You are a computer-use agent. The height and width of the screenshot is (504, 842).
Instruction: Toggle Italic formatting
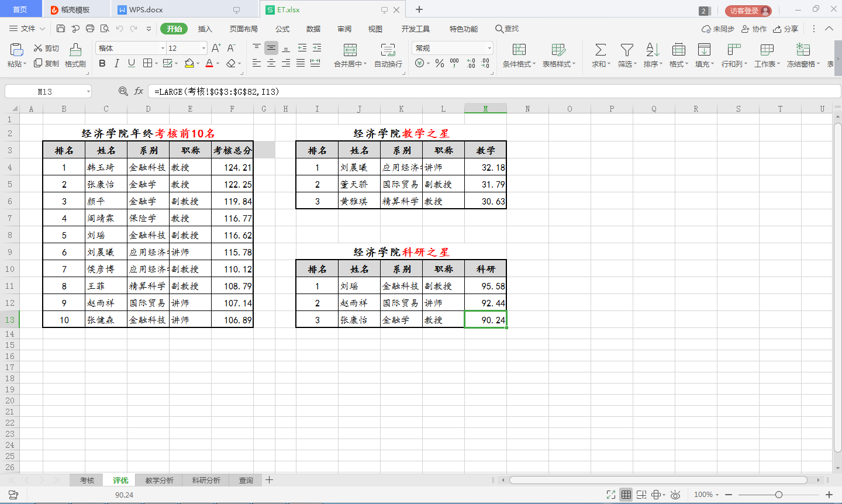coord(116,63)
